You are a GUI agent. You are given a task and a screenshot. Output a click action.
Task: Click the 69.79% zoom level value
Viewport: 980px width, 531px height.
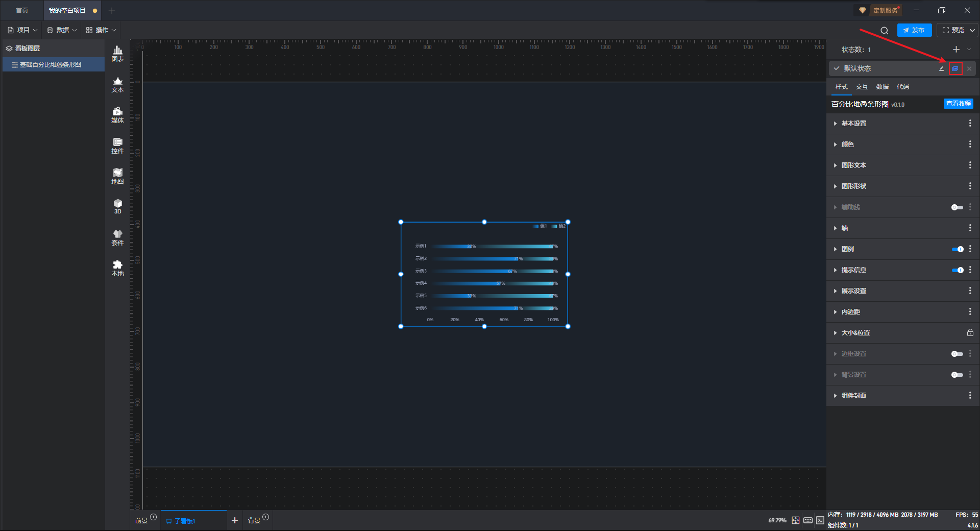coord(777,520)
